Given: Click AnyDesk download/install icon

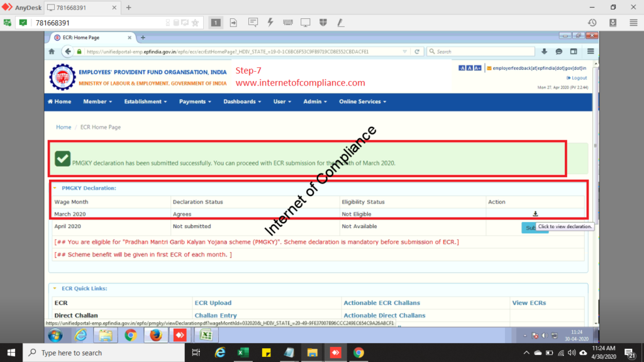Looking at the screenshot, I should click(x=613, y=23).
